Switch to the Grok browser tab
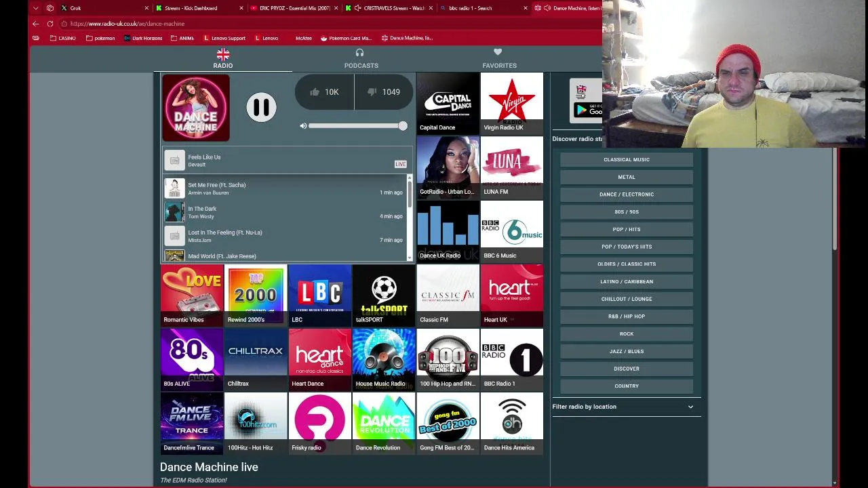 coord(103,8)
